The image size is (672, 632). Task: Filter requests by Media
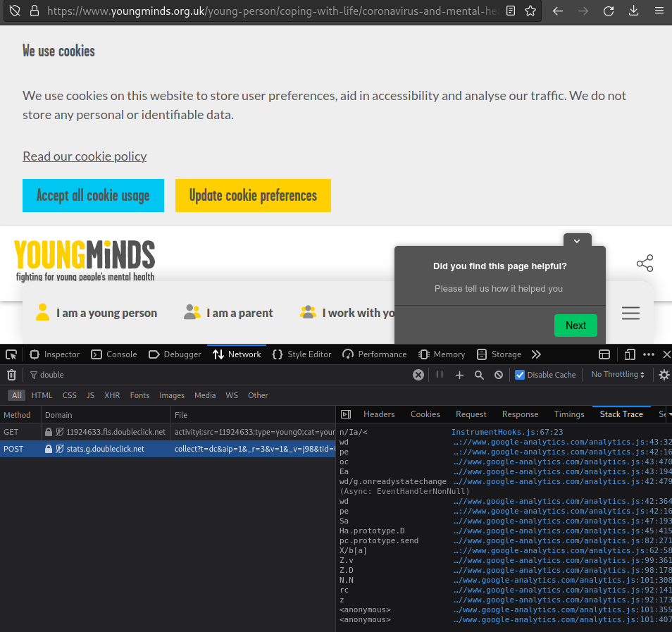coord(205,395)
